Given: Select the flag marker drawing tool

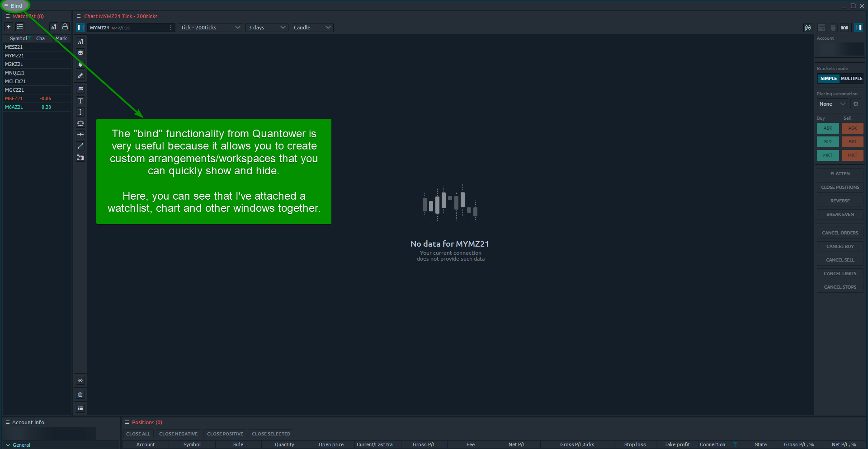Looking at the screenshot, I should click(80, 89).
